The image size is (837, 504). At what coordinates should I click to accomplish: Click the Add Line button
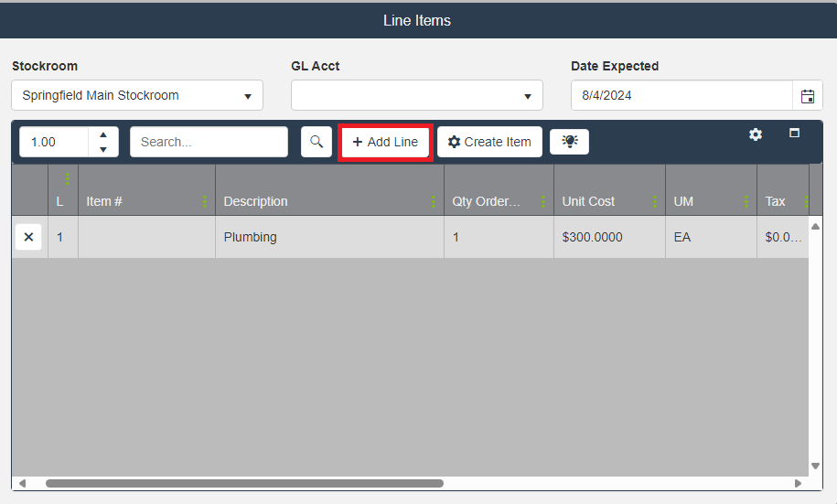click(385, 142)
